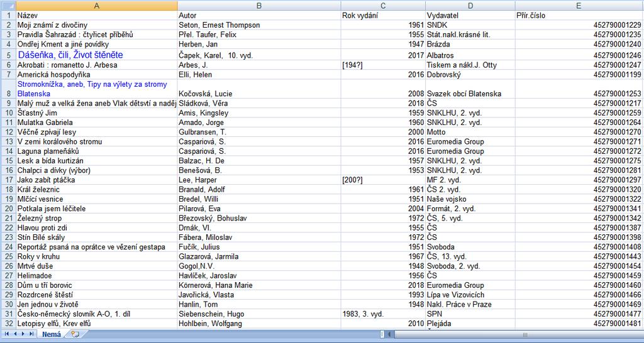Select cell Americká hospodyňka
The image size is (644, 343).
[x=96, y=75]
